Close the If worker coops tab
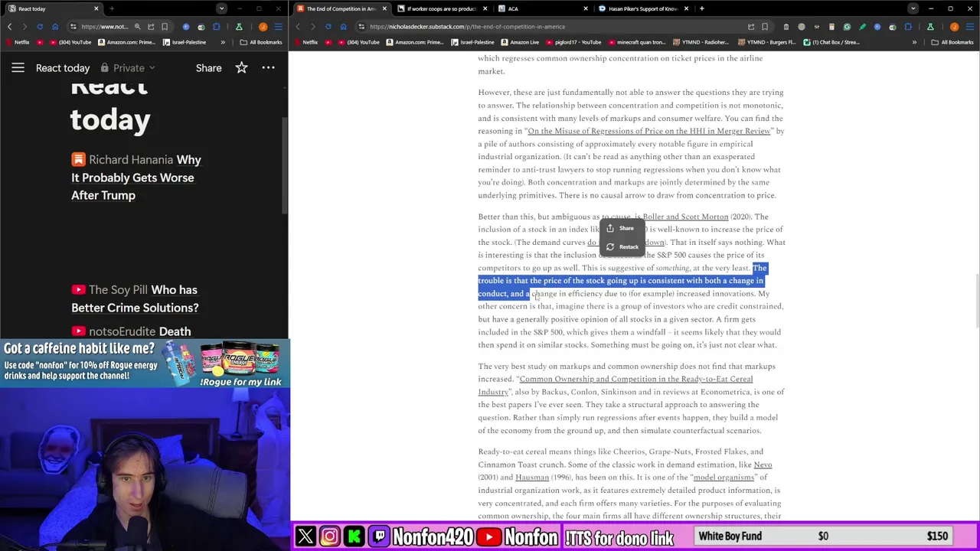Screen dimensions: 980x551 click(x=485, y=8)
